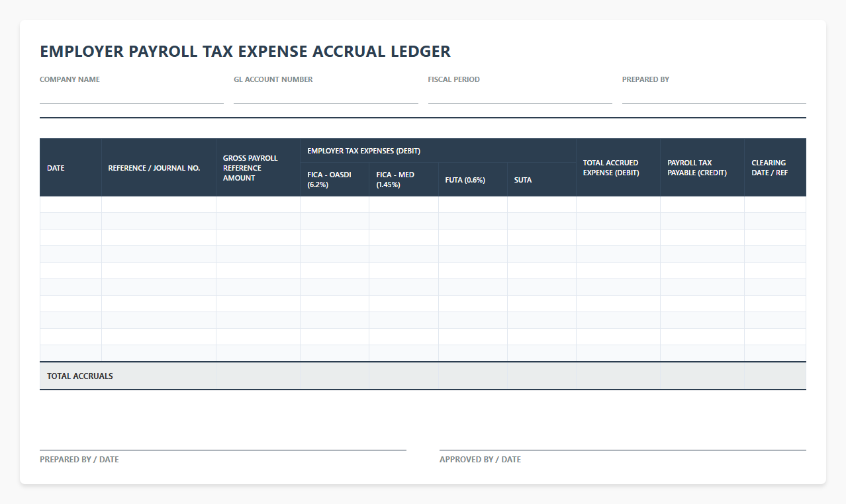
Task: Click the Total Accruals Gross Payroll cell
Action: (x=258, y=376)
